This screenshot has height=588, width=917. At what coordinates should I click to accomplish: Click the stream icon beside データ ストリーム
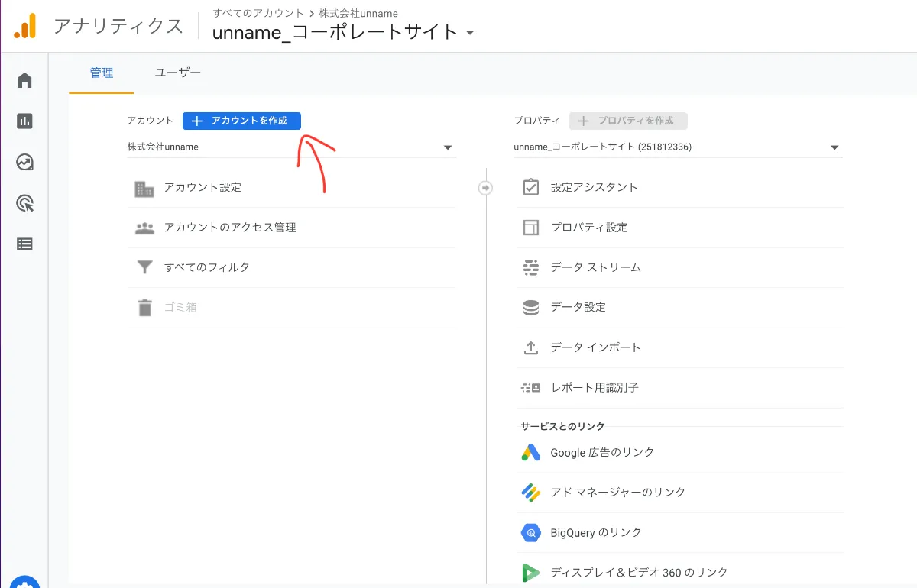click(x=531, y=267)
